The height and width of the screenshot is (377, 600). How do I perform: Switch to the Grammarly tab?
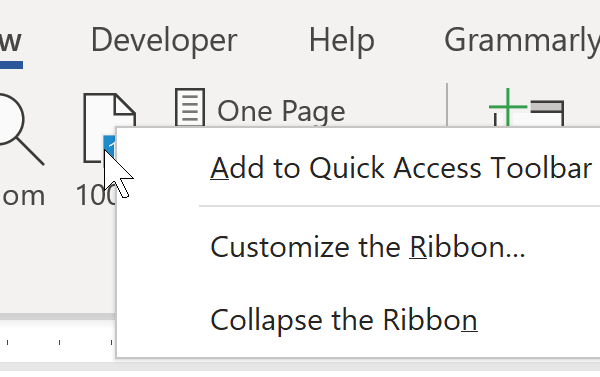[x=522, y=41]
